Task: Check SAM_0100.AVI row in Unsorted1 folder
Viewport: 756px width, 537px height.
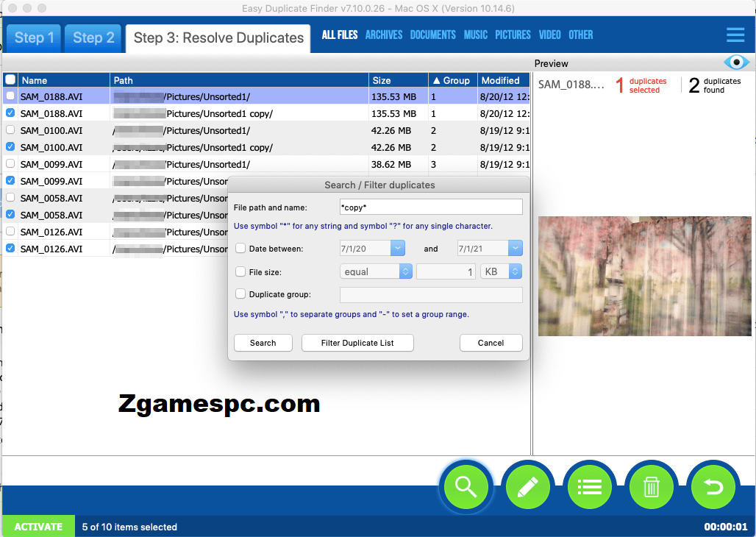Action: (x=10, y=129)
